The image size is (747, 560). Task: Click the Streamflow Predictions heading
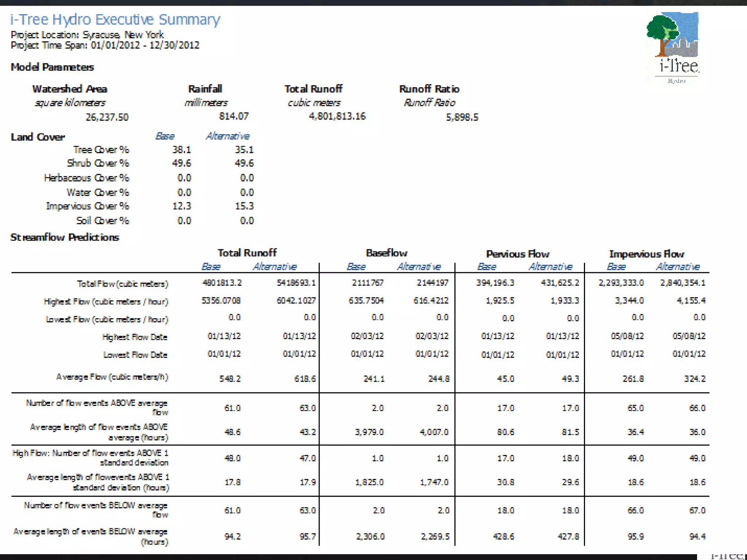click(65, 237)
